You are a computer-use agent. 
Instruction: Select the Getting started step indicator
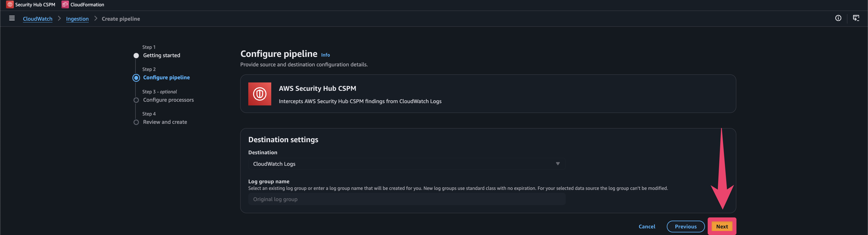(x=136, y=56)
